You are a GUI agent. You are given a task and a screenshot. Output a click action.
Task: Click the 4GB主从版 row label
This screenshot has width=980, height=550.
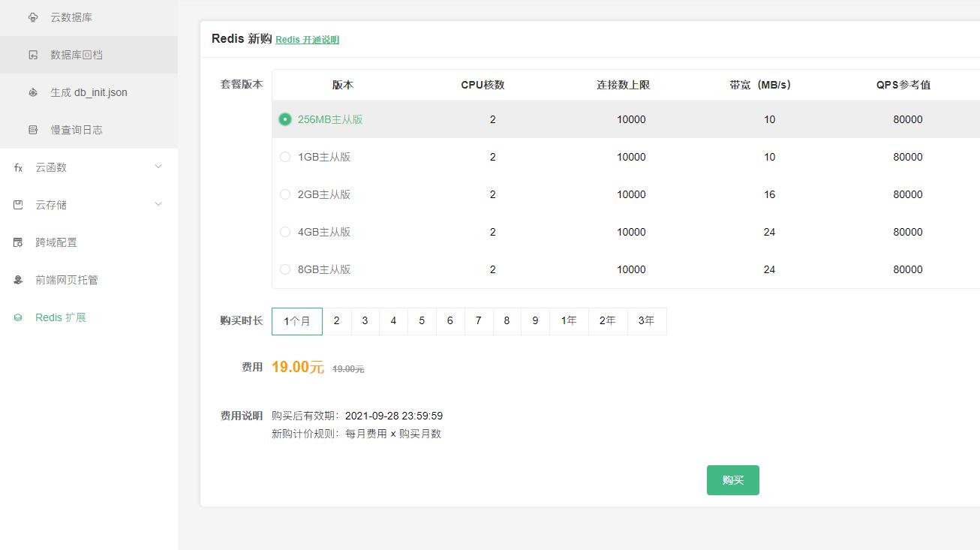(324, 232)
